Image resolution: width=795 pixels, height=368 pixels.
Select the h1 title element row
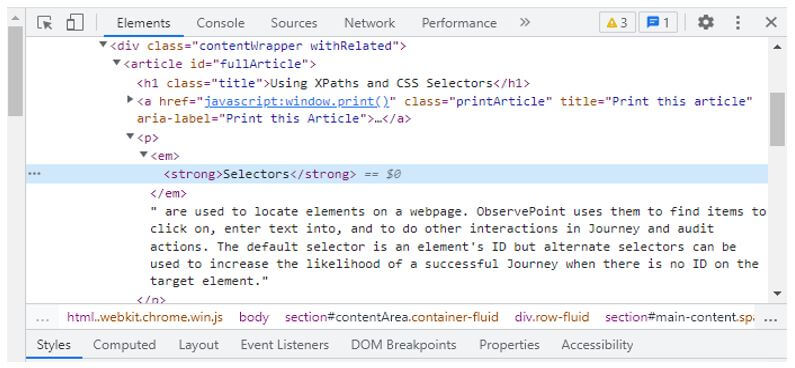coord(333,83)
